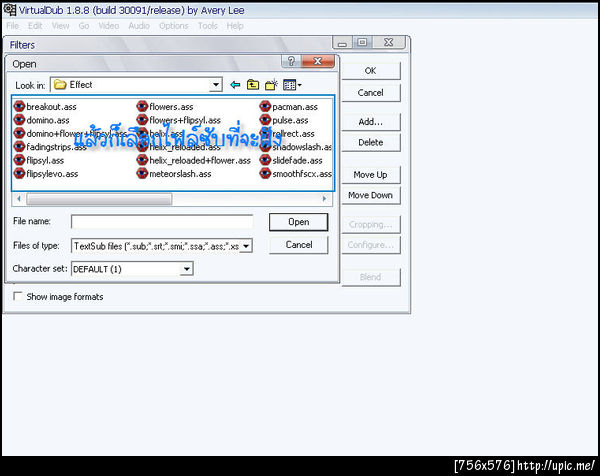Screen dimensions: 600x476
Task: Select the flowers.ass file icon
Action: coord(142,106)
